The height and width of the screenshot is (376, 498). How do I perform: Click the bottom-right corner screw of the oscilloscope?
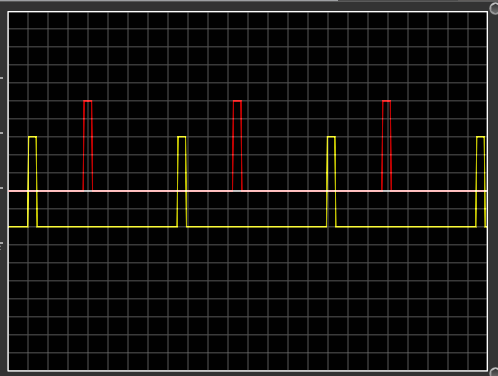494,372
